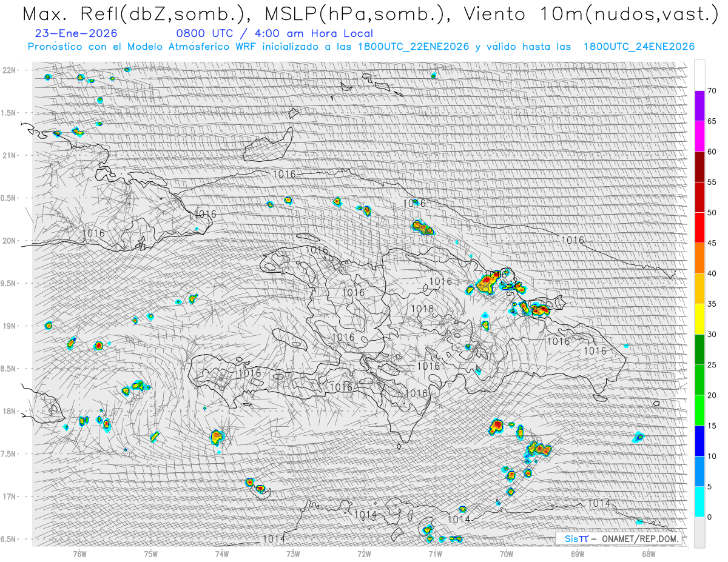Click the longitude axis label "76W"
This screenshot has width=728, height=562.
[79, 554]
